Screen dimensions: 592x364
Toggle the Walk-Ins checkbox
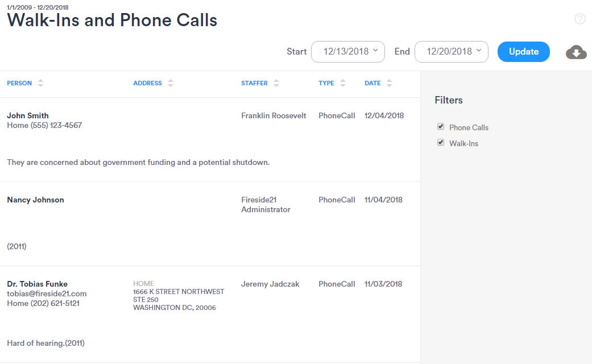point(441,143)
